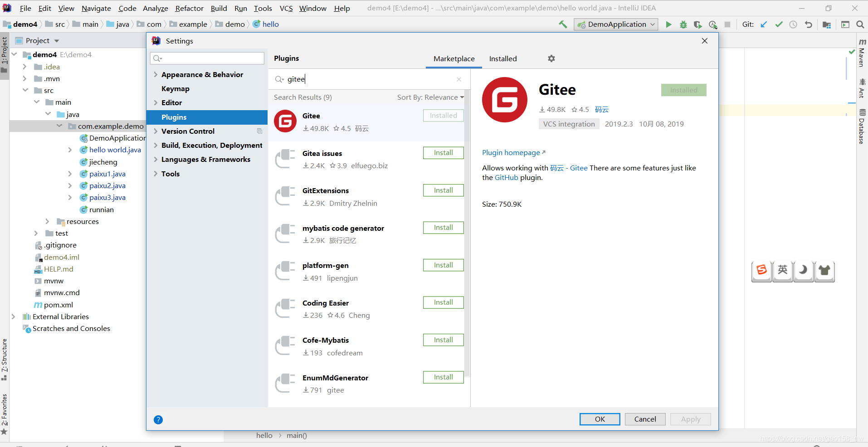868x447 pixels.
Task: Click Cancel in Settings dialog
Action: click(x=645, y=419)
